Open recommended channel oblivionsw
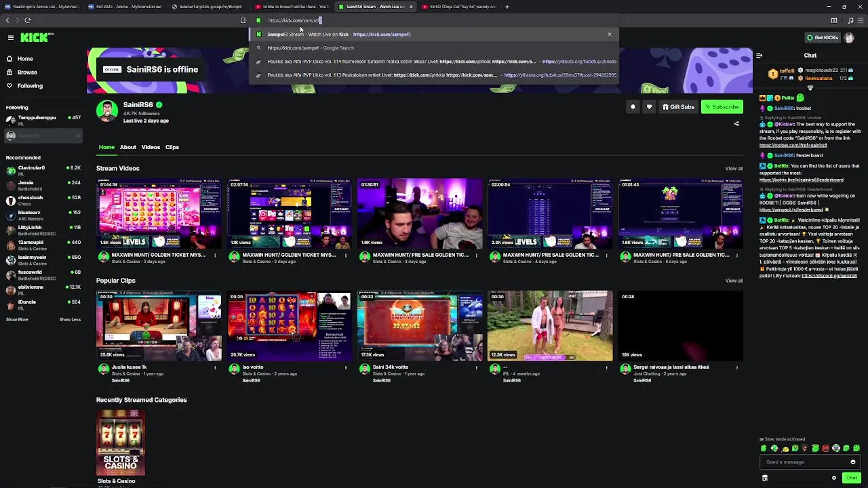 43,289
